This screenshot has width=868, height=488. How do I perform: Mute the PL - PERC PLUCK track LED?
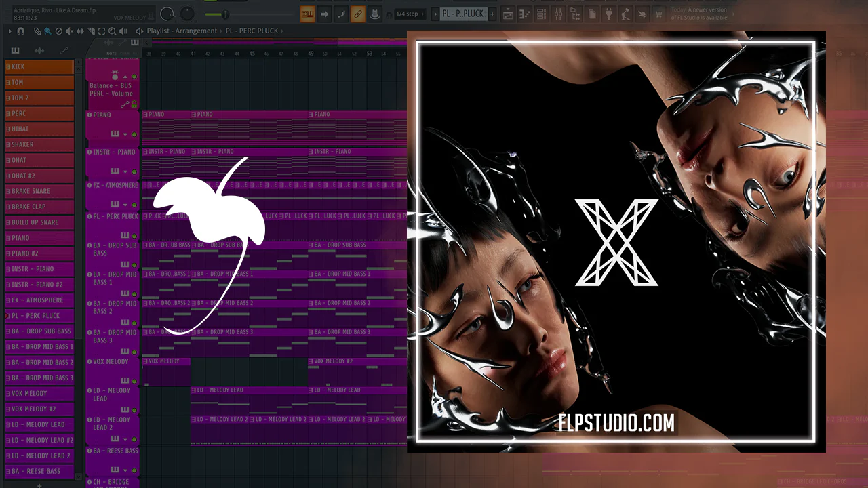(134, 235)
